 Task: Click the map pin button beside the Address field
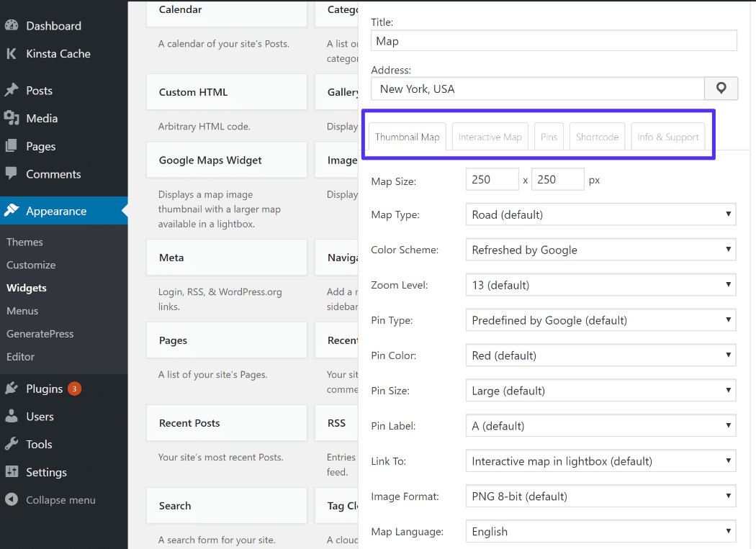click(x=721, y=88)
